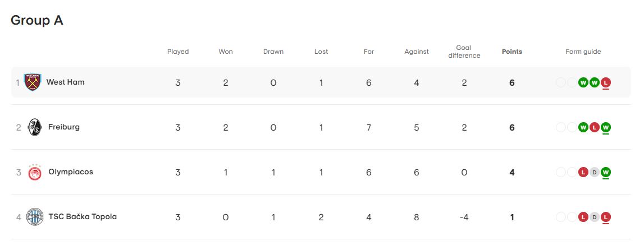The width and height of the screenshot is (644, 250).
Task: Click the Points column header
Action: point(511,52)
